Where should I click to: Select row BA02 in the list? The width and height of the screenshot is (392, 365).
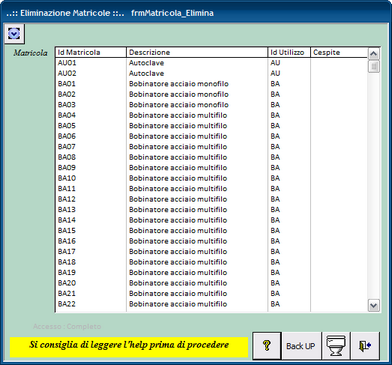(x=211, y=94)
